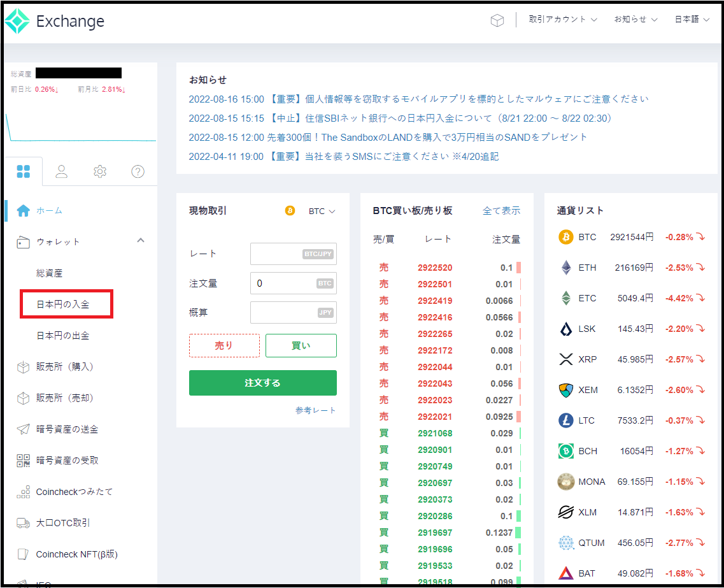Click the paper plane icon for 暗号資産の送金

click(22, 429)
